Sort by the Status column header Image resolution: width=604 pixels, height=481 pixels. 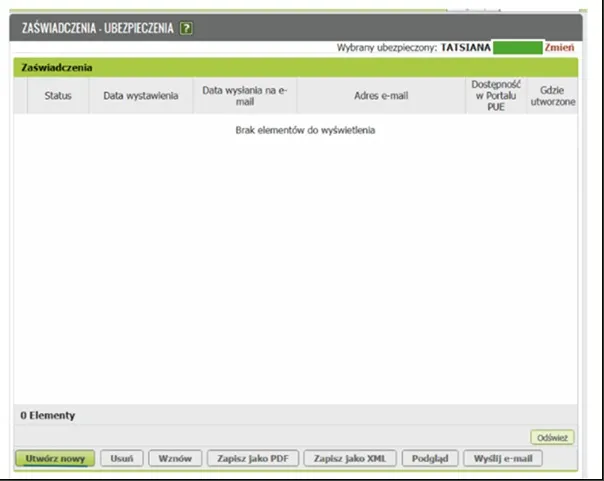coord(58,96)
